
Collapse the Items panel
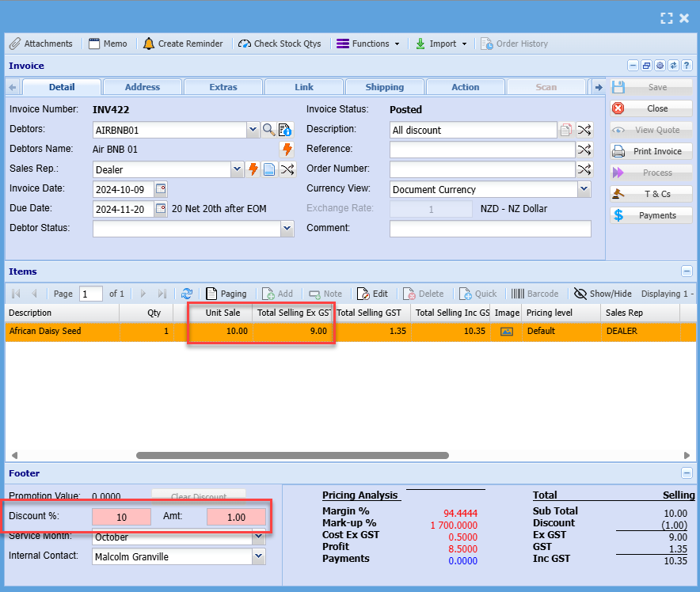[687, 271]
